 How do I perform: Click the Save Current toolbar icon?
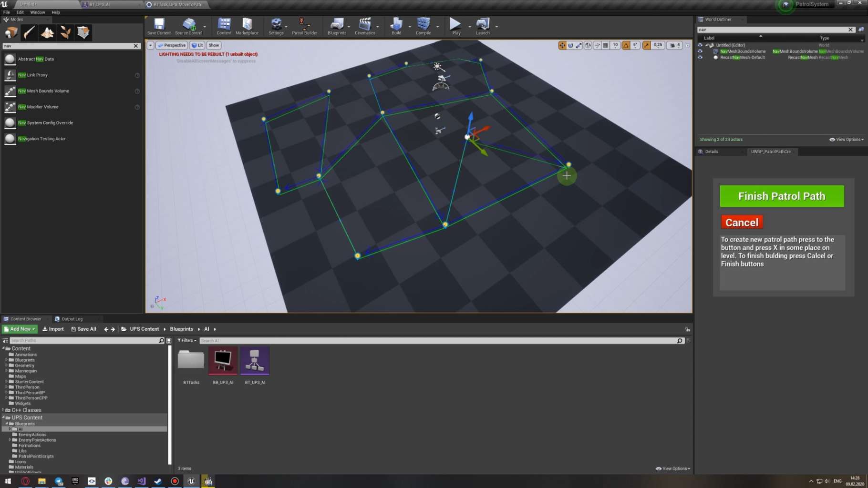(x=159, y=26)
